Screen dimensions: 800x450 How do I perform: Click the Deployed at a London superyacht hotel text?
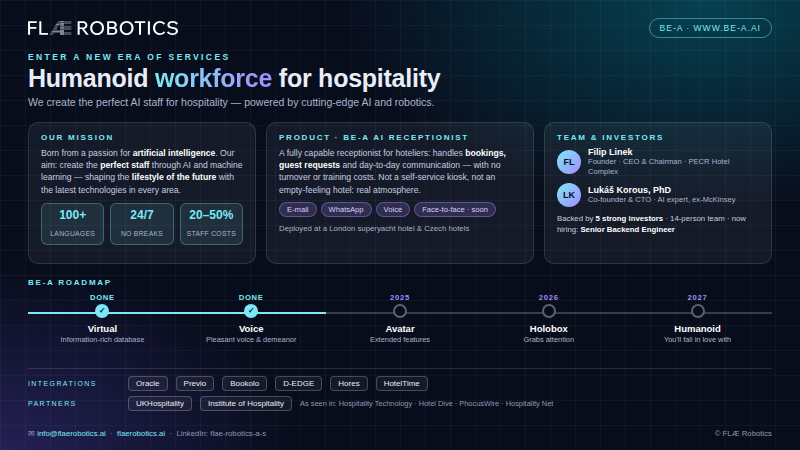click(x=374, y=228)
